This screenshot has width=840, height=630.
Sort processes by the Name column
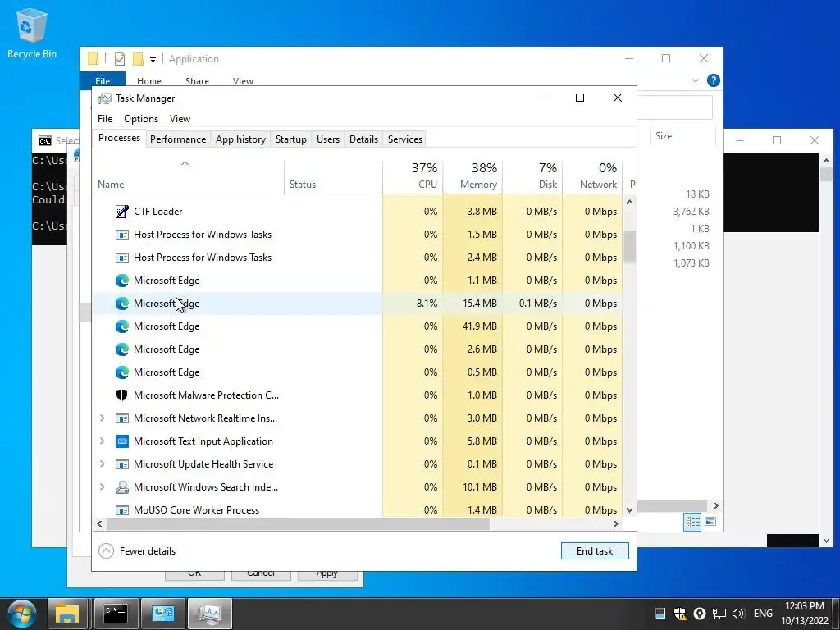click(x=189, y=177)
